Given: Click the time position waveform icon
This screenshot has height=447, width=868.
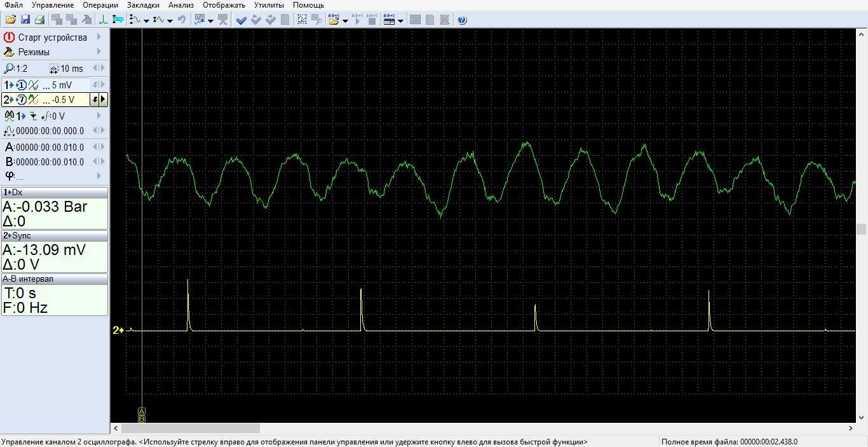Looking at the screenshot, I should (9, 131).
